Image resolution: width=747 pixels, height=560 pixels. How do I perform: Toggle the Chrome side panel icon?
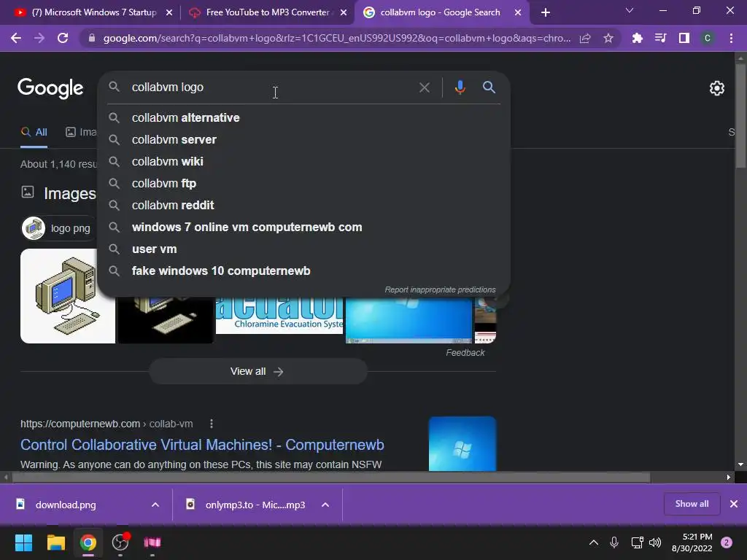[x=684, y=38]
